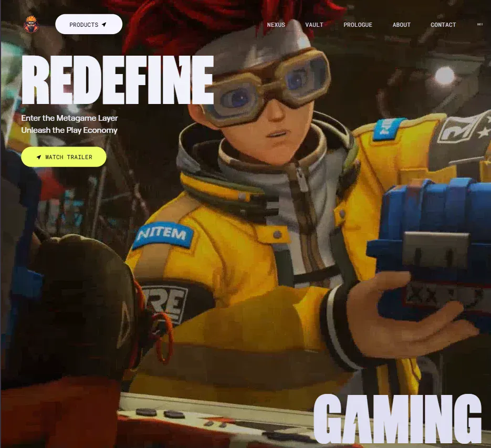The height and width of the screenshot is (448, 491).
Task: Go to the ABOUT section
Action: click(x=401, y=25)
